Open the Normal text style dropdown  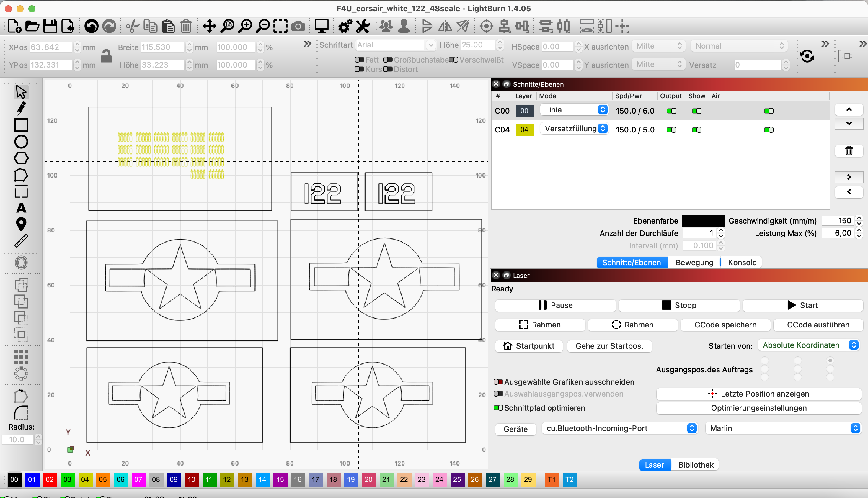pos(739,46)
